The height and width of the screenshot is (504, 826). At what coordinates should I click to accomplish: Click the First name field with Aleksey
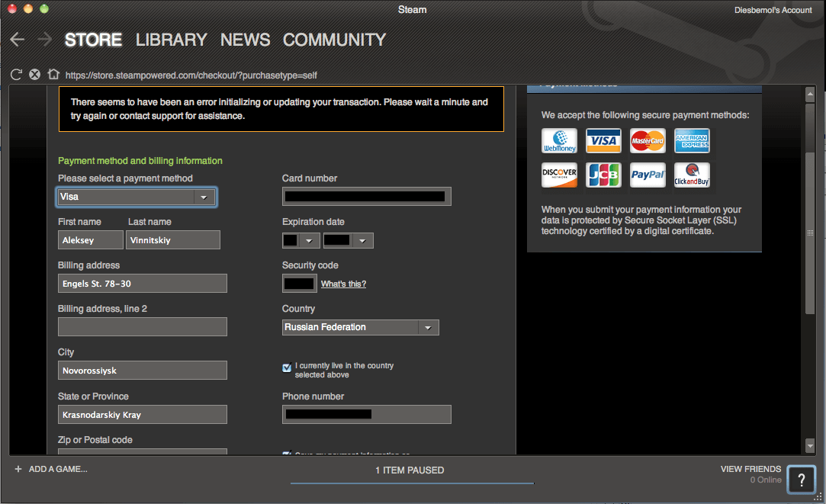point(91,240)
